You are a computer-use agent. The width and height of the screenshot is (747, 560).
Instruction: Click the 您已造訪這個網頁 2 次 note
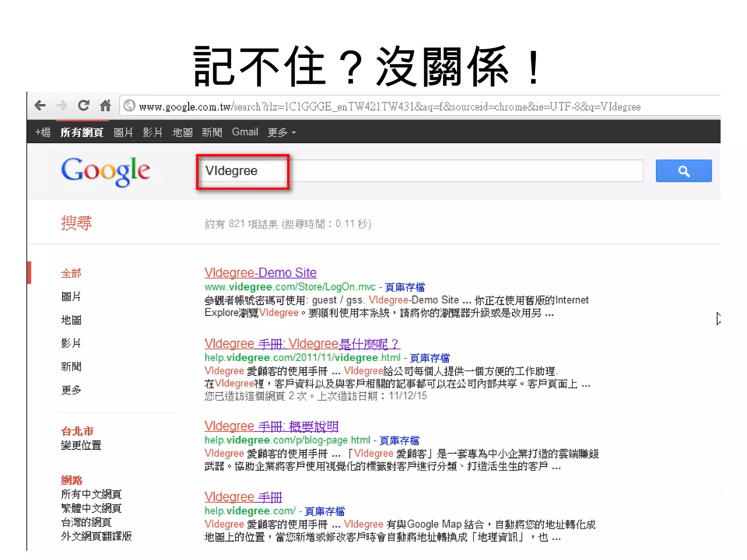point(316,396)
